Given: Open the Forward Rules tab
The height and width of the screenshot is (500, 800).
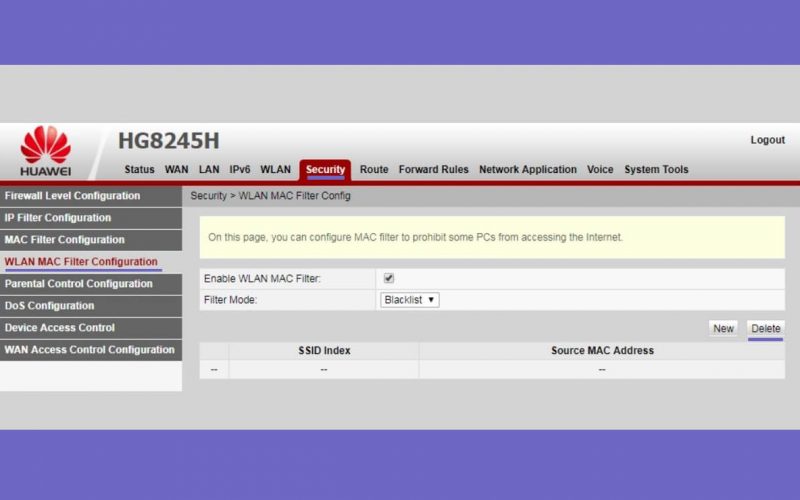Looking at the screenshot, I should [433, 169].
